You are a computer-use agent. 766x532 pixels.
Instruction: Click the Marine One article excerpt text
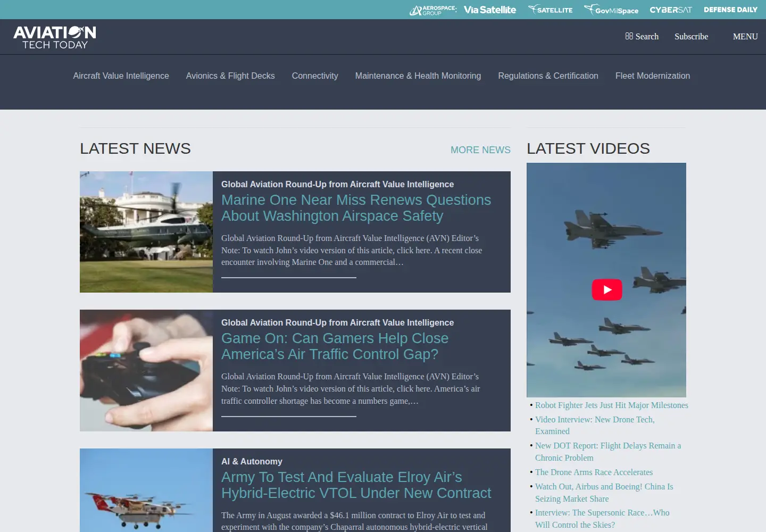pyautogui.click(x=352, y=250)
